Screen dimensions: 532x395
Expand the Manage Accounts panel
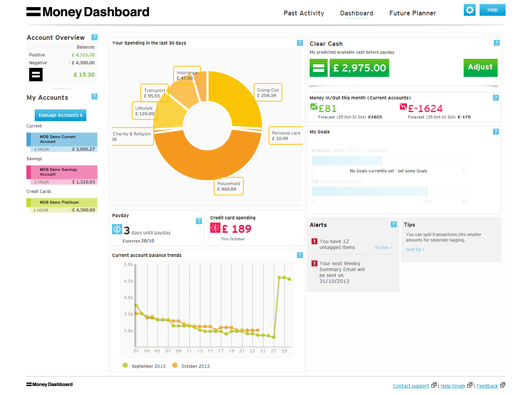(60, 115)
